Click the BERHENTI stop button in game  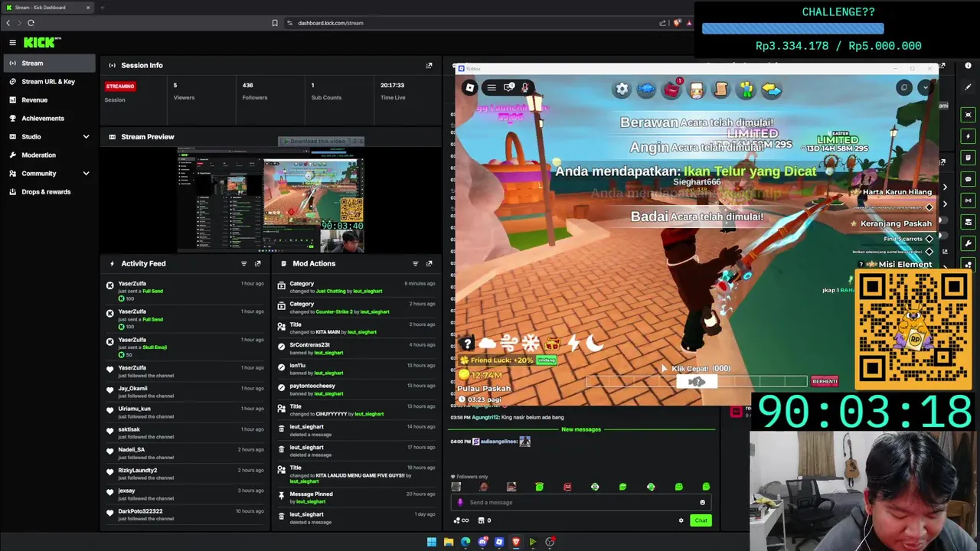[x=825, y=381]
